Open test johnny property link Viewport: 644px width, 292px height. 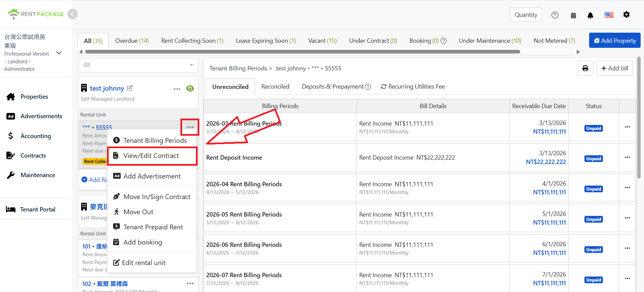coord(107,88)
